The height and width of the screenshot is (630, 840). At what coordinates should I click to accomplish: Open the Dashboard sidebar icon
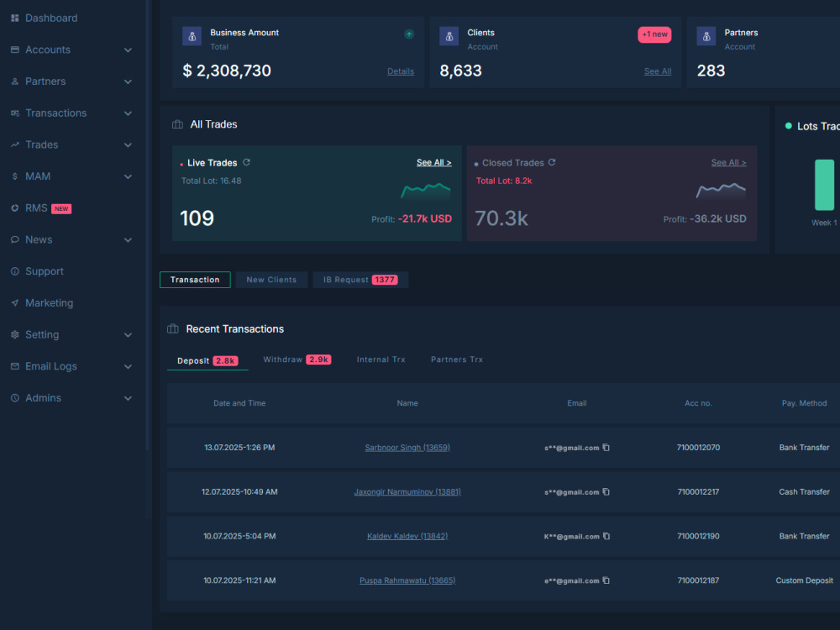pos(15,18)
